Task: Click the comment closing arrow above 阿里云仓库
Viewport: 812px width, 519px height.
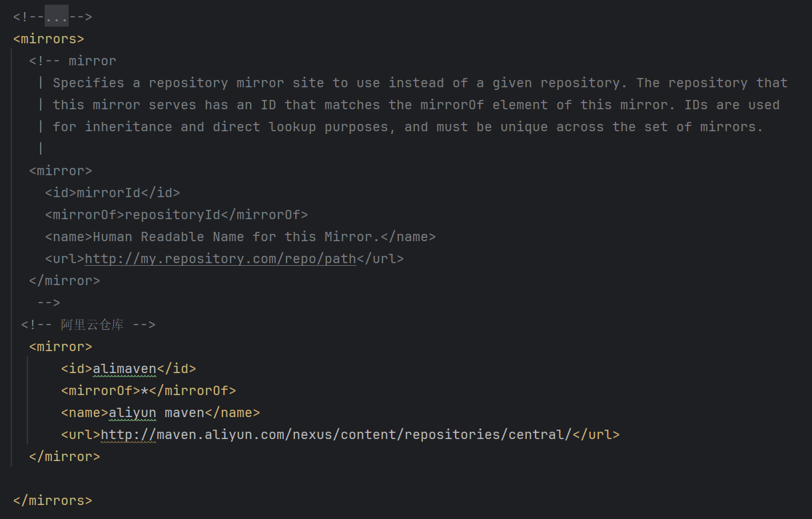Action: (x=49, y=302)
